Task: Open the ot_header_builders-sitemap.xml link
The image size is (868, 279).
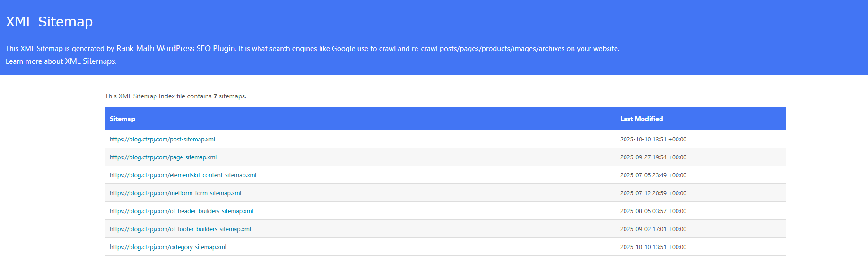Action: pyautogui.click(x=181, y=211)
